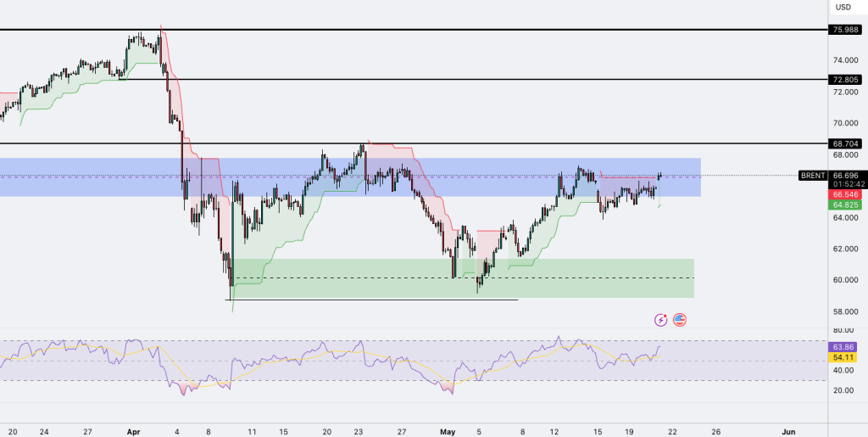Click the green 64.825 price label
This screenshot has width=868, height=437.
click(x=845, y=205)
